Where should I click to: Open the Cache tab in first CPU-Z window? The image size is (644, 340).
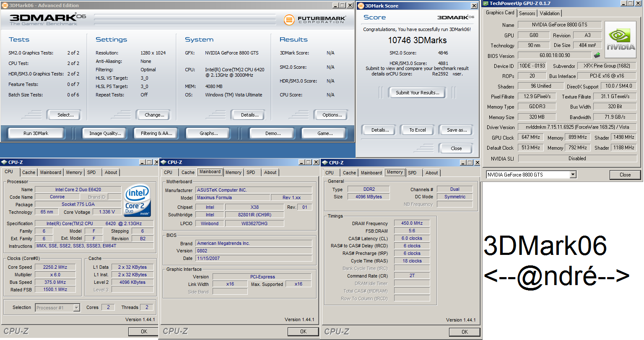[29, 172]
